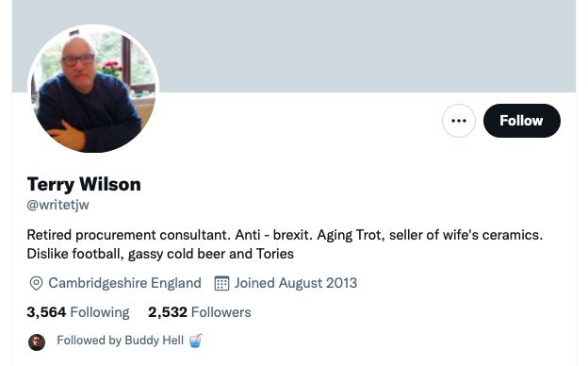Click the location pin icon
Viewport: 588px width, 366px height.
tap(36, 283)
